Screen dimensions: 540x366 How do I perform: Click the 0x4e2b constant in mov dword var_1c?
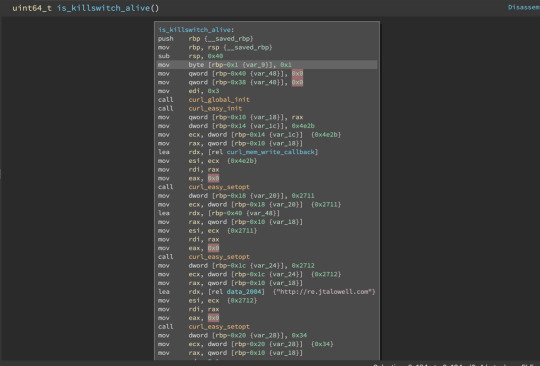pos(303,126)
